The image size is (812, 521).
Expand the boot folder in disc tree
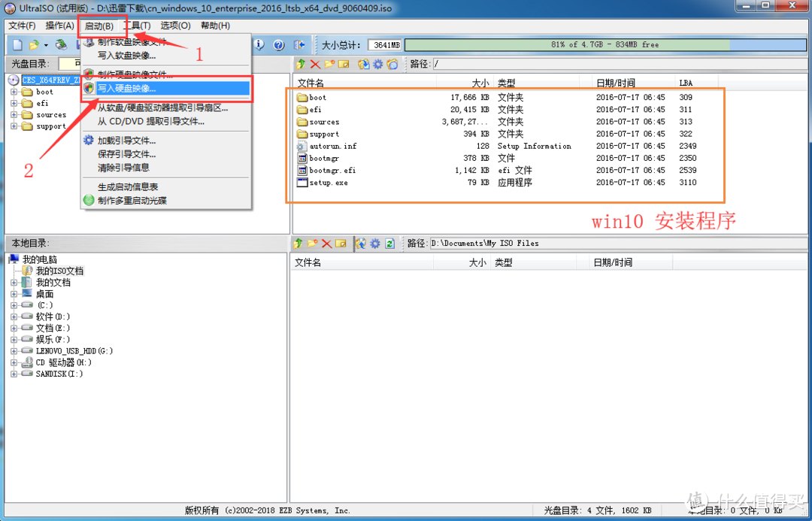(14, 92)
